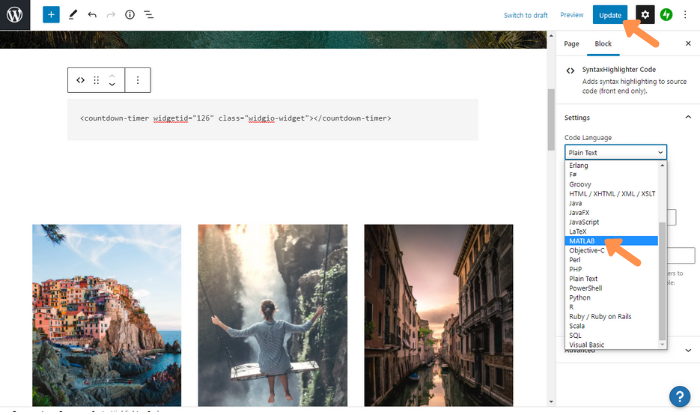Expand the Advanced panel chevron
This screenshot has width=700, height=415.
pyautogui.click(x=688, y=350)
